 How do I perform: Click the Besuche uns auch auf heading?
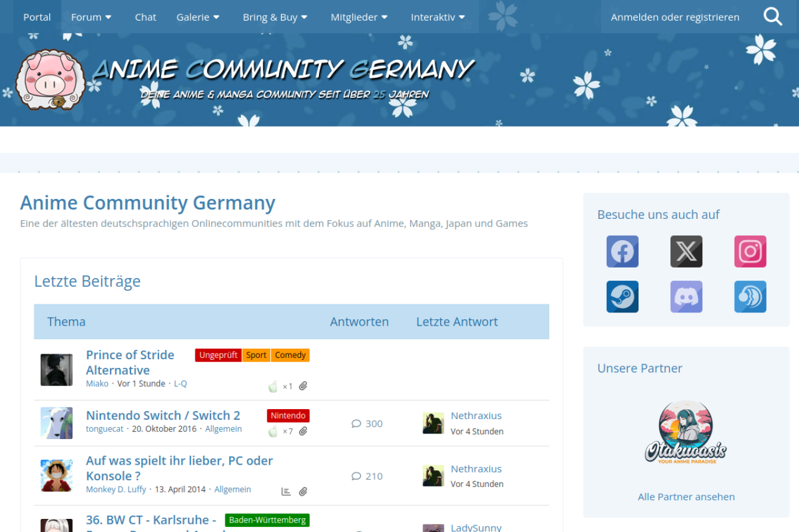[x=659, y=215]
